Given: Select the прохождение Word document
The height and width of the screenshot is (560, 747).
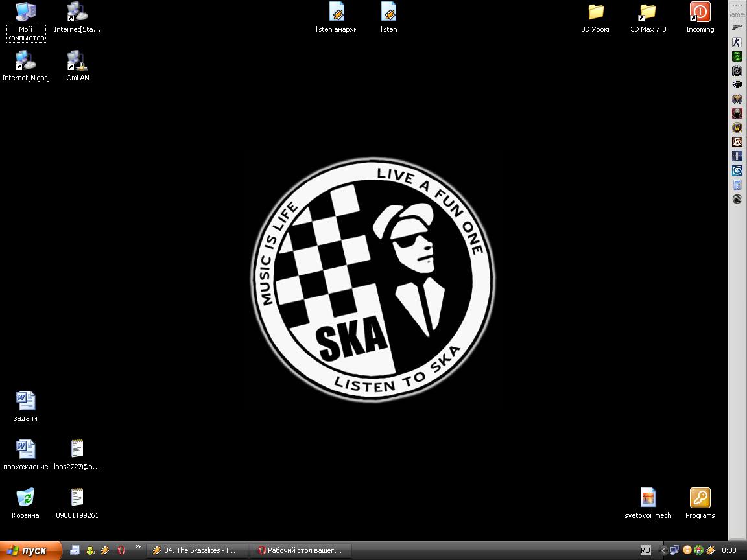Looking at the screenshot, I should point(26,455).
